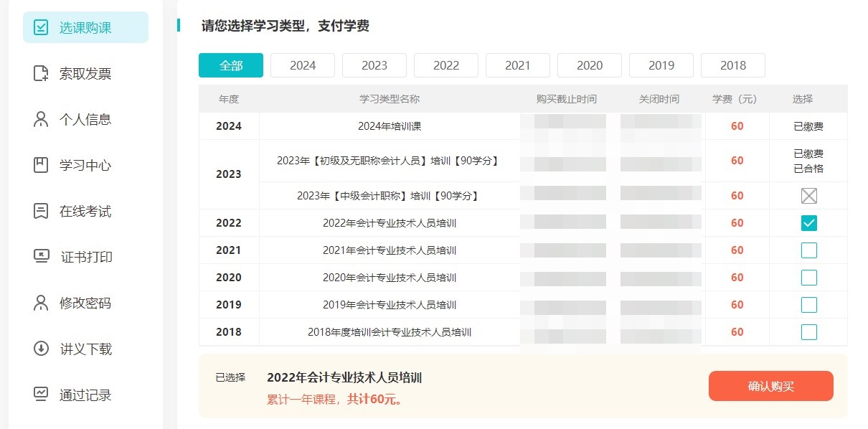Click the 证书打印 monitor icon
Viewport: 868px width, 429px height.
click(x=41, y=257)
